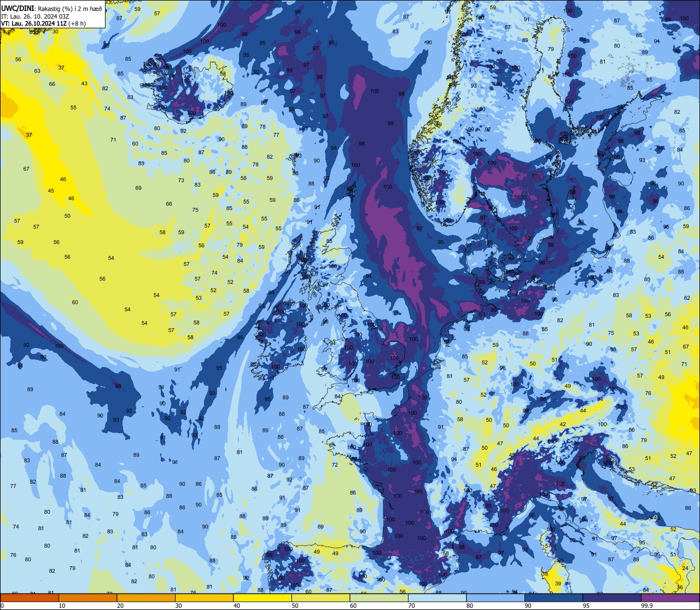The width and height of the screenshot is (700, 610).
Task: Click the legend swatch between 0 and 10
Action: click(x=30, y=598)
